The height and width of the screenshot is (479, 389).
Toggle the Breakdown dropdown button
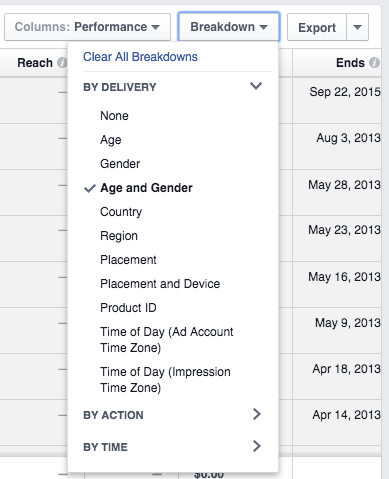(x=229, y=27)
